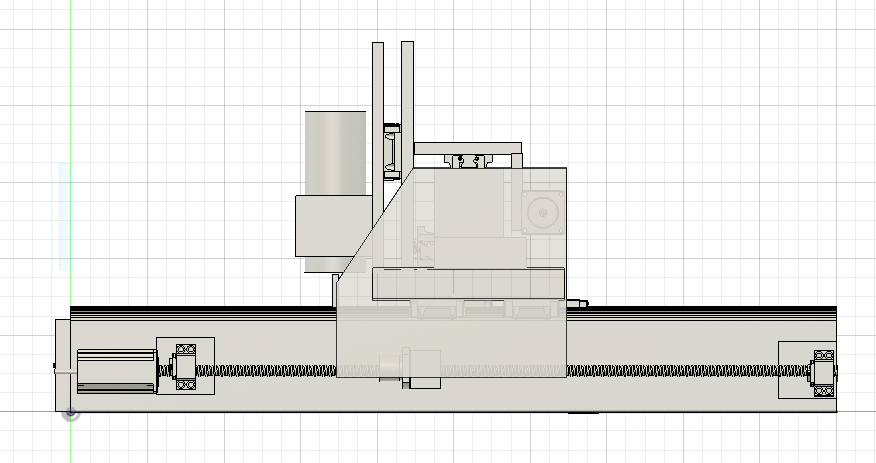This screenshot has height=463, width=876.
Task: Select the origin point at bottom-left
Action: [x=71, y=412]
